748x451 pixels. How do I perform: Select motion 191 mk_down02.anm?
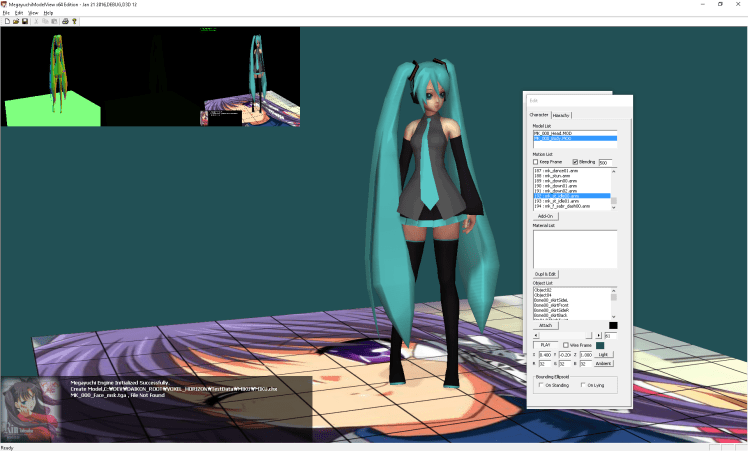pos(572,191)
